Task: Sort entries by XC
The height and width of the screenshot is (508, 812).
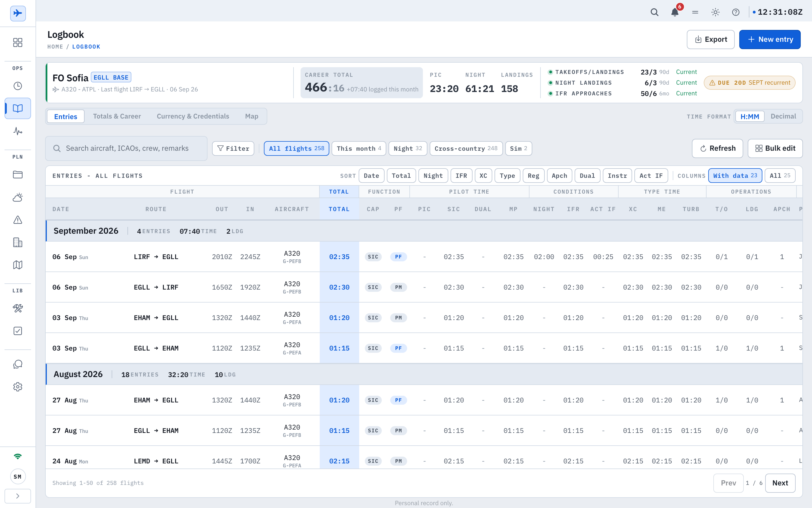Action: pos(483,176)
